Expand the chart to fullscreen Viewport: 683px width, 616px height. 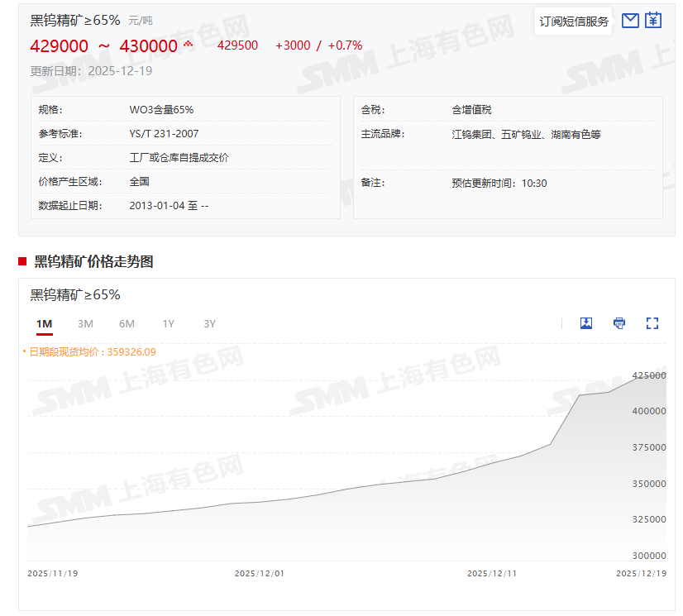(x=652, y=323)
